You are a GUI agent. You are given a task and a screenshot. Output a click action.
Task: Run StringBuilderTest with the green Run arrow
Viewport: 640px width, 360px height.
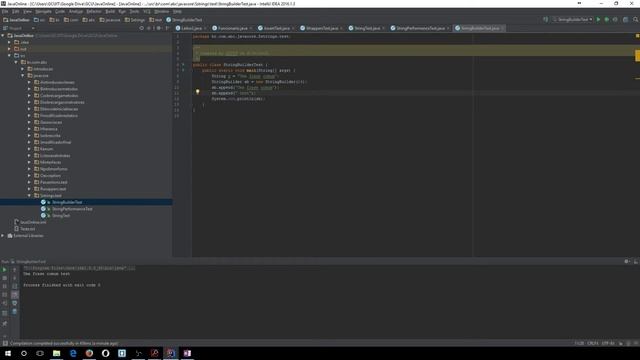tap(598, 20)
